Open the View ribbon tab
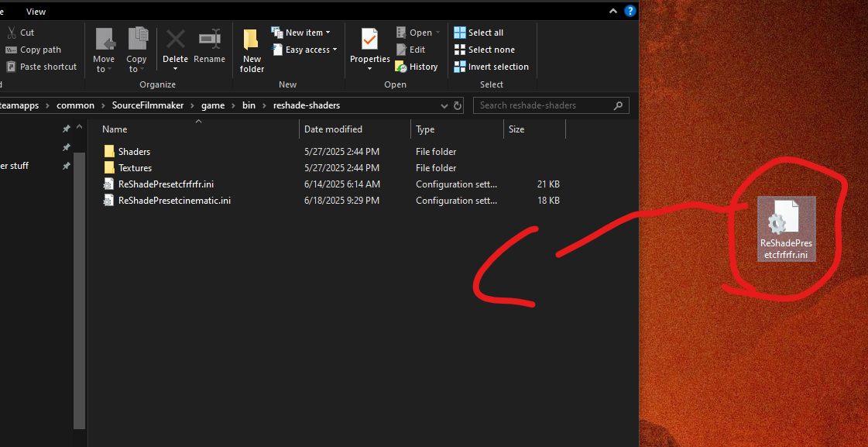 (36, 11)
